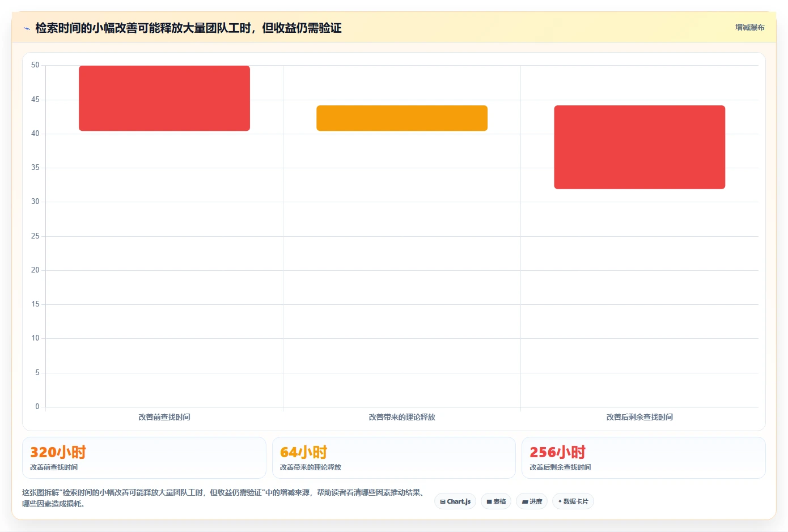Click the 256小时 value in the third card
This screenshot has height=532, width=788.
[557, 452]
